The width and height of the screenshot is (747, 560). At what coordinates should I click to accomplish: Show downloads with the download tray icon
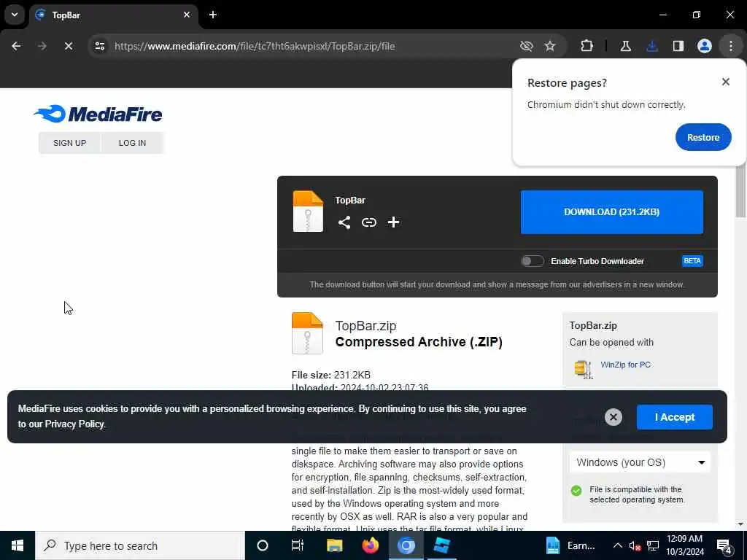click(x=652, y=46)
